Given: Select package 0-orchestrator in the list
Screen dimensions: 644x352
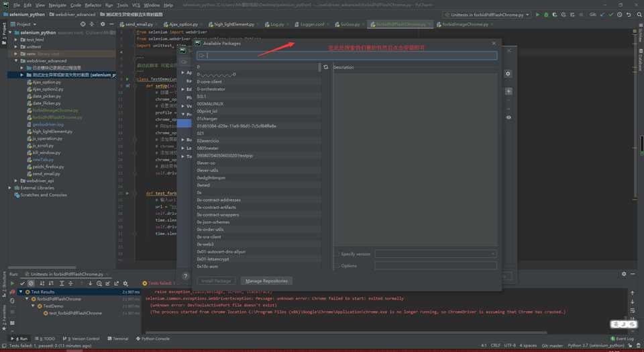Looking at the screenshot, I should [258, 89].
